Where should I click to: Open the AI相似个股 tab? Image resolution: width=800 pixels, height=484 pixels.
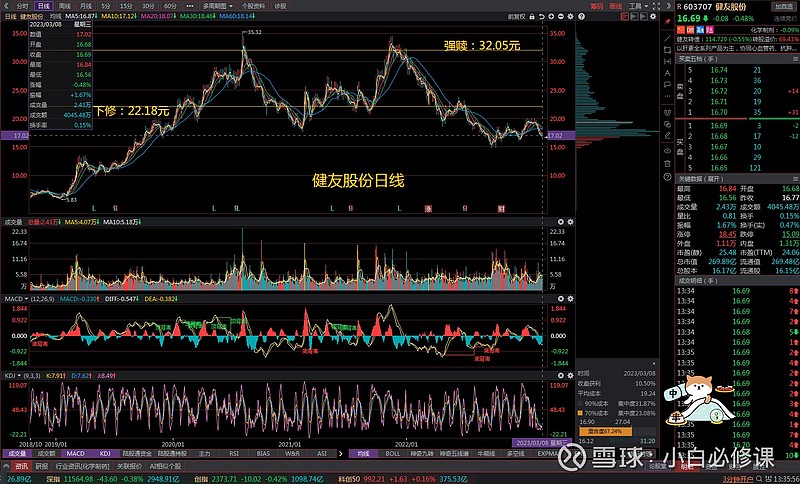click(165, 466)
